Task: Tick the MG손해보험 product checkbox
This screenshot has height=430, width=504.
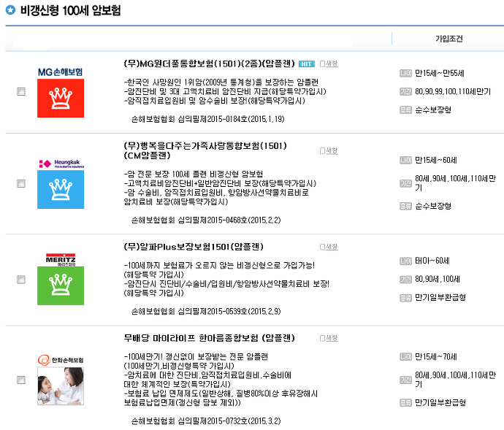Action: click(x=21, y=91)
